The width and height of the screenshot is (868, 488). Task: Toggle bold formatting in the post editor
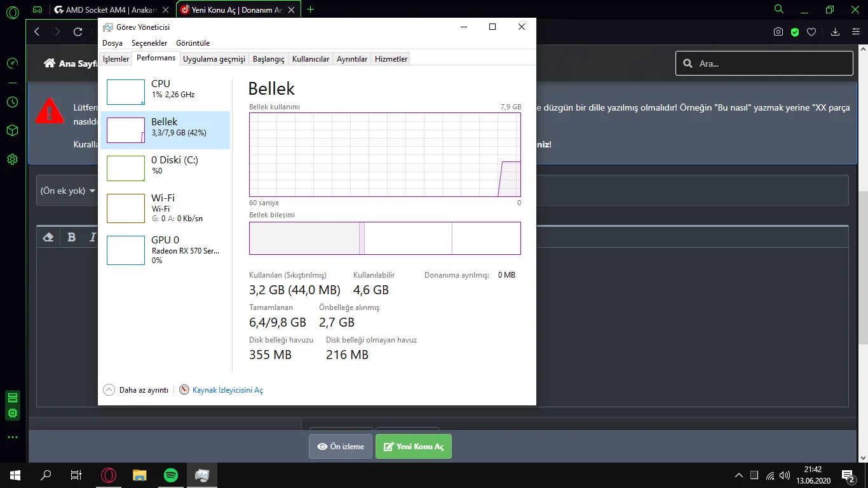tap(71, 237)
